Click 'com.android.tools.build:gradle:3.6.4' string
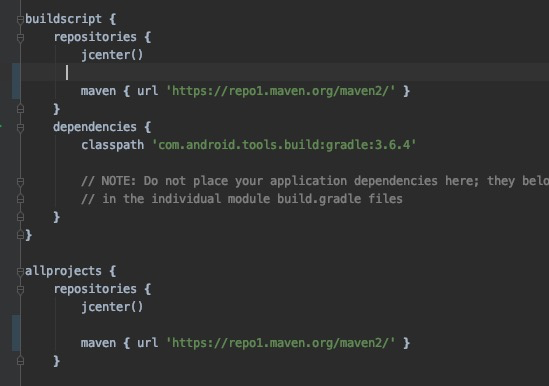Viewport: 549px width, 386px height. [x=284, y=145]
